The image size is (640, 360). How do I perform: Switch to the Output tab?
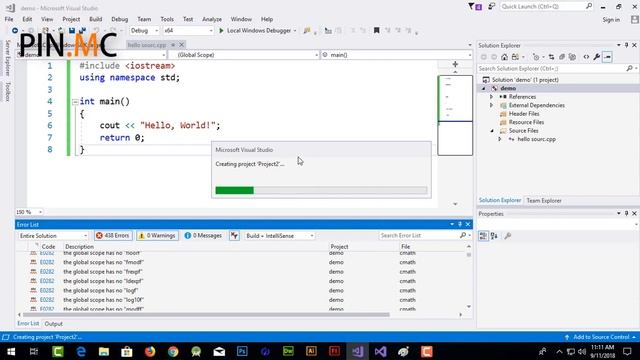point(53,324)
